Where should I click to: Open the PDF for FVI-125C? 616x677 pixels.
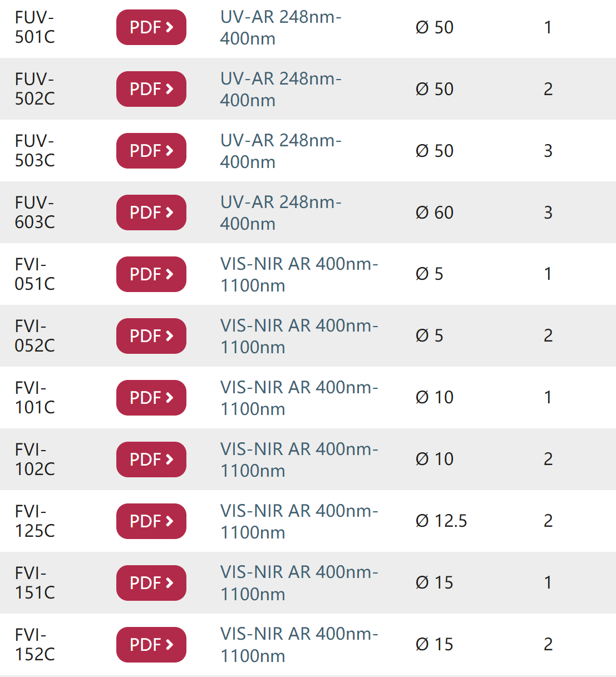point(151,521)
